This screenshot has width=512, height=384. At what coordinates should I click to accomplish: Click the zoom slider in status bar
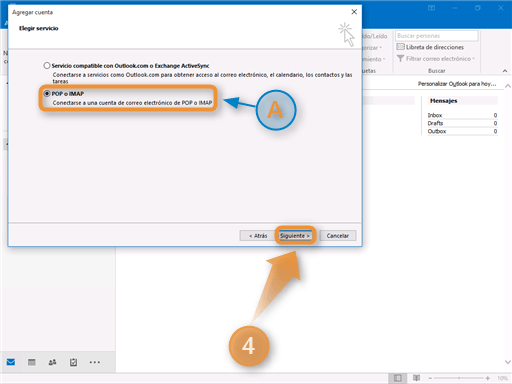coord(459,378)
